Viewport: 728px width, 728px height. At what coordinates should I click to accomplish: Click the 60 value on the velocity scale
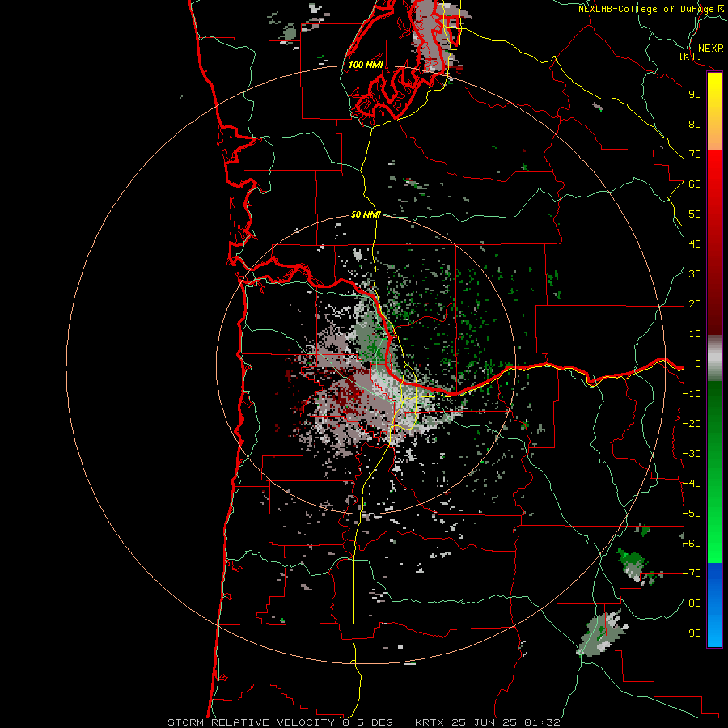(695, 184)
